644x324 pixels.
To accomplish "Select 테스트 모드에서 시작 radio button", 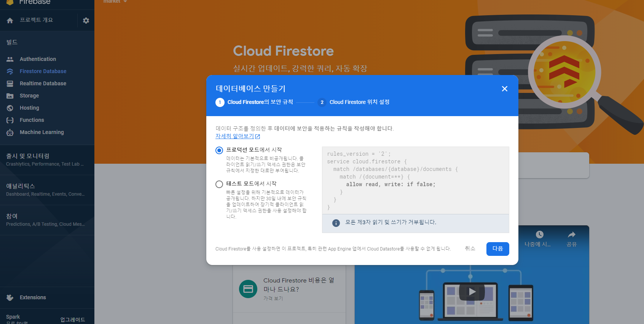I will coord(219,184).
